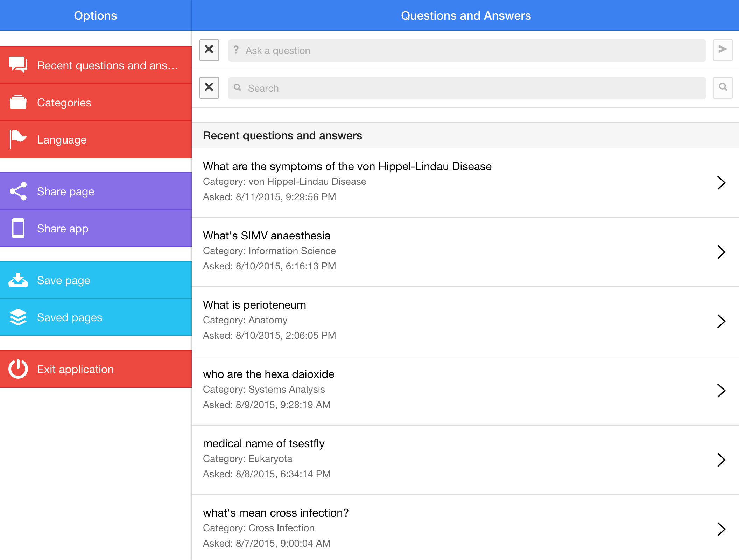
Task: Focus the Ask a question input field
Action: tap(467, 50)
